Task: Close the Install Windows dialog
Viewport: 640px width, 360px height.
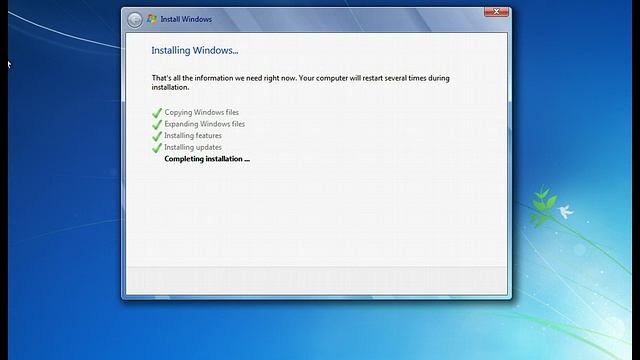Action: click(x=496, y=12)
